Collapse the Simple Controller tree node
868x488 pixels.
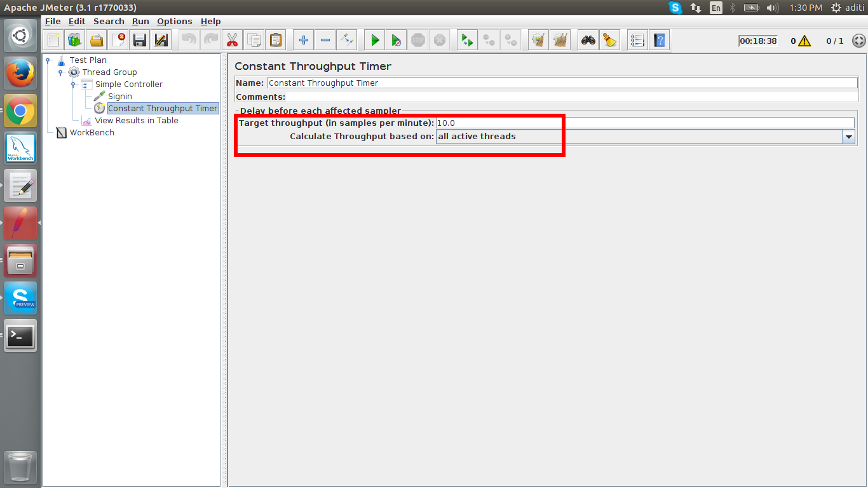pos(73,85)
